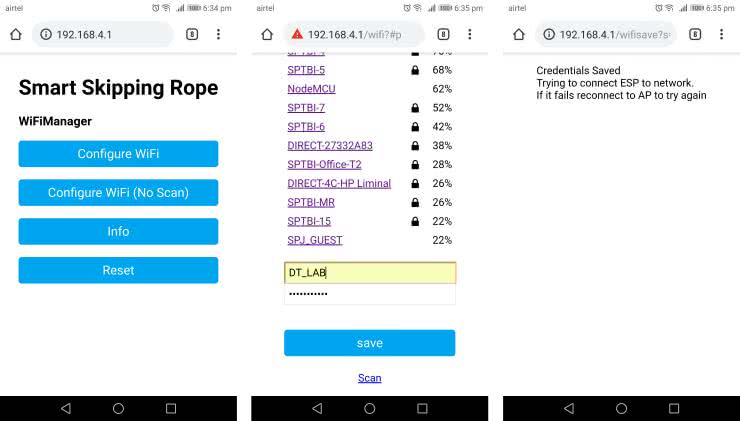The height and width of the screenshot is (421, 740).
Task: Open the tab switcher on the WiFi list page
Action: [443, 34]
